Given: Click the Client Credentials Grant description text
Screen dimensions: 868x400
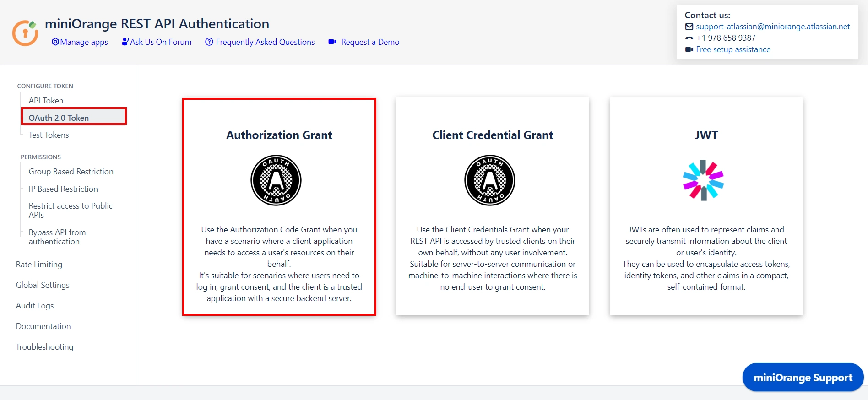Looking at the screenshot, I should point(493,258).
